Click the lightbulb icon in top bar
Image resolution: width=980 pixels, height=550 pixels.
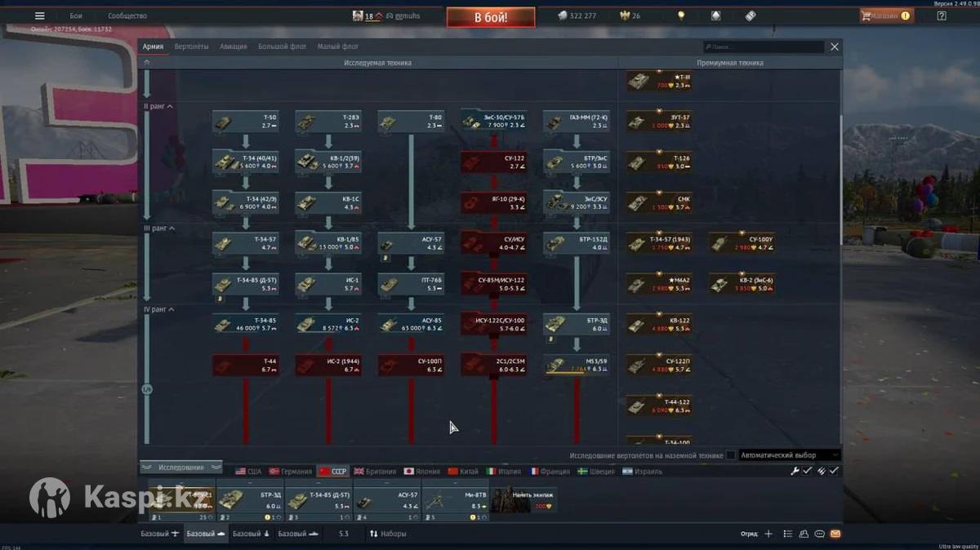pyautogui.click(x=681, y=16)
